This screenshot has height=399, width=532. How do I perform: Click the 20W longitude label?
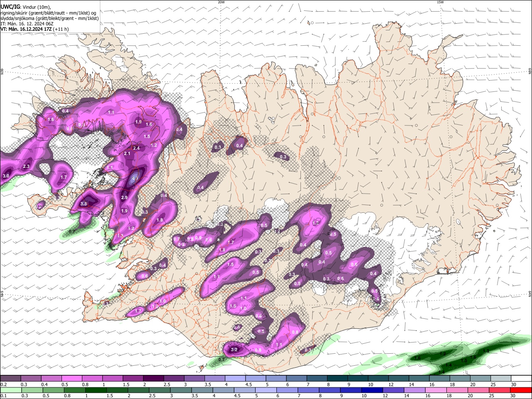tap(221, 2)
